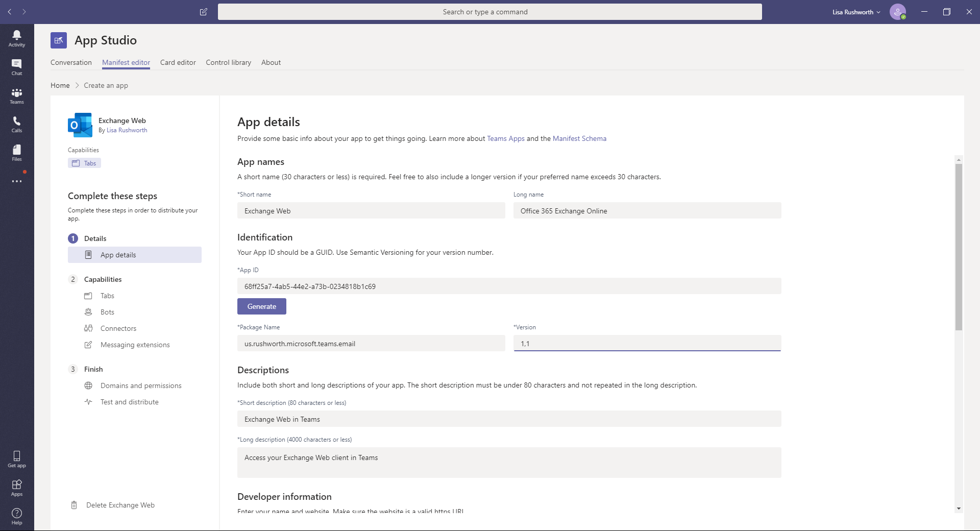
Task: Open the Files section
Action: [x=17, y=153]
